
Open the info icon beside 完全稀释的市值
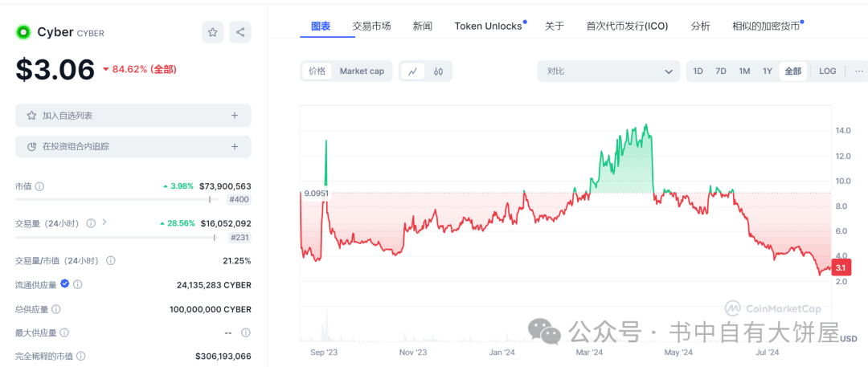81,357
